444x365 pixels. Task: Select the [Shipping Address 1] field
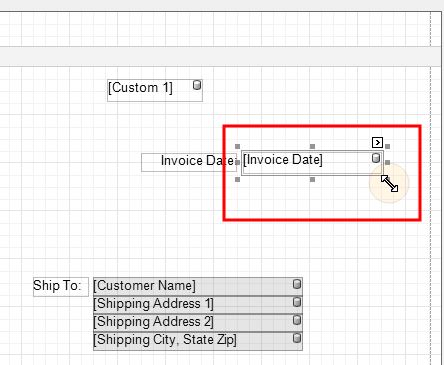[198, 304]
